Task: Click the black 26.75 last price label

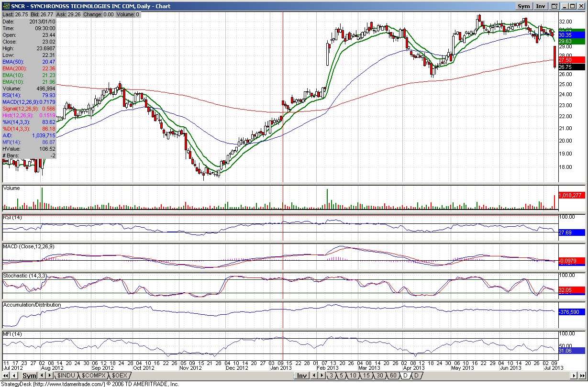Action: click(x=572, y=67)
